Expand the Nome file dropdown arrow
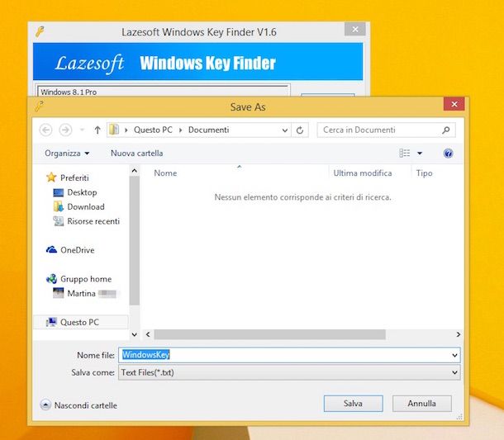The height and width of the screenshot is (440, 504). pyautogui.click(x=454, y=355)
